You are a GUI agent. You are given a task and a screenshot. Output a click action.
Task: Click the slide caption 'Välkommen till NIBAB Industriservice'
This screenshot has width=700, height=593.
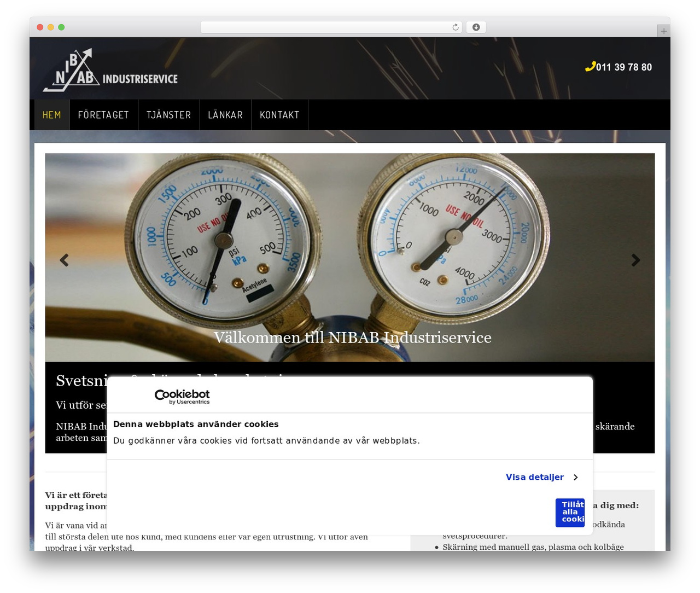pos(353,338)
